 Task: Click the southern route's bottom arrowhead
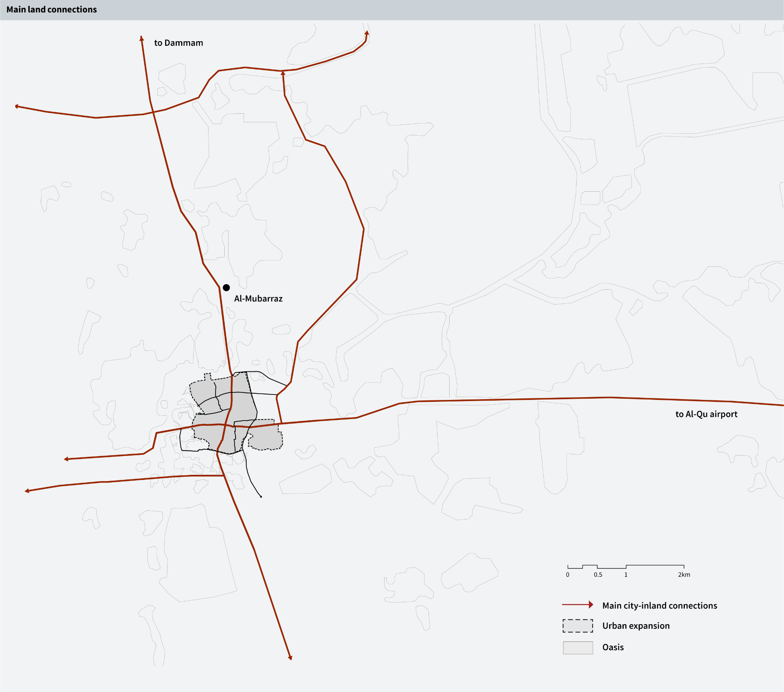(x=290, y=658)
